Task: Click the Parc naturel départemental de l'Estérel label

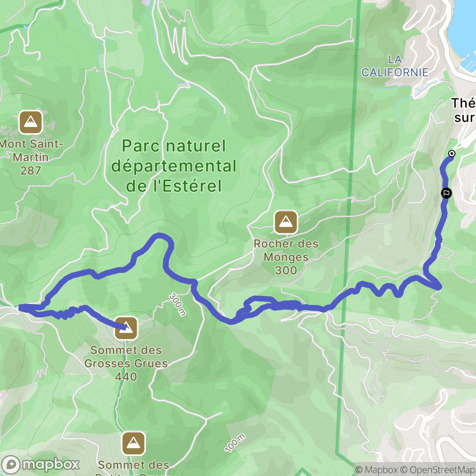Action: pos(174,166)
